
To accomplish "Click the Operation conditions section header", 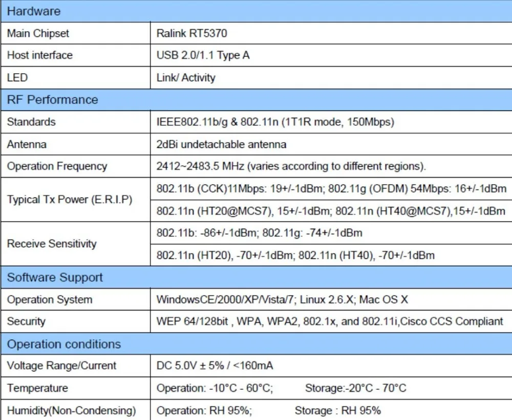I will [64, 344].
